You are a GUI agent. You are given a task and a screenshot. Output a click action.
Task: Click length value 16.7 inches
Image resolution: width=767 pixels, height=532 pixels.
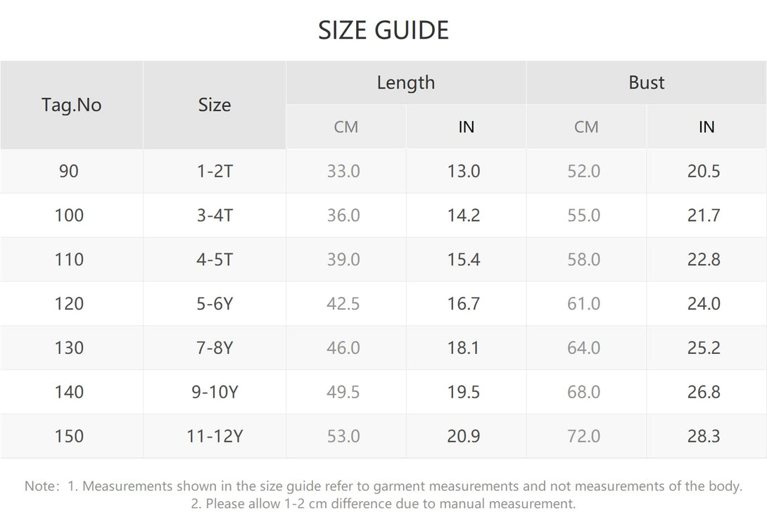pyautogui.click(x=466, y=304)
